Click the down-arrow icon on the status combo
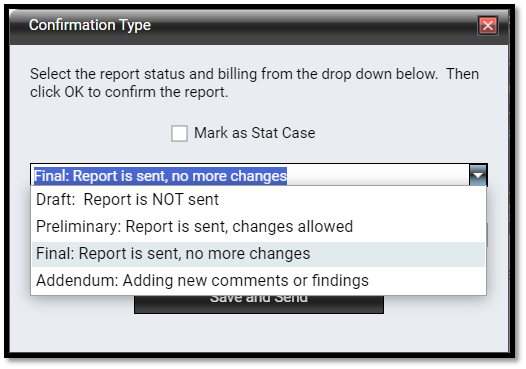Screen dimensions: 526x369 tap(478, 175)
